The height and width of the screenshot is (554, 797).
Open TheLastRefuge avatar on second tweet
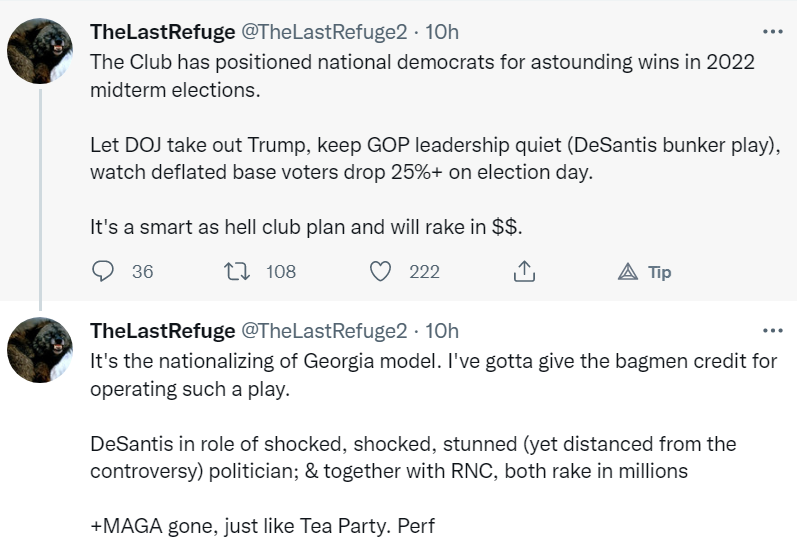41,351
